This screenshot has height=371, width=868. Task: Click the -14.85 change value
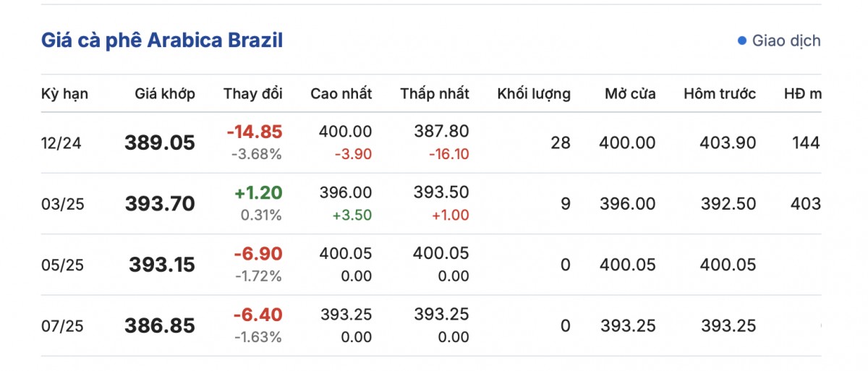click(x=255, y=132)
